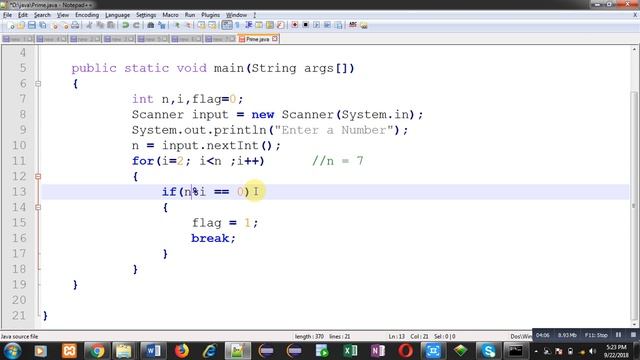Click Save Recorded Macro icon
The image size is (640, 360).
point(338,25)
